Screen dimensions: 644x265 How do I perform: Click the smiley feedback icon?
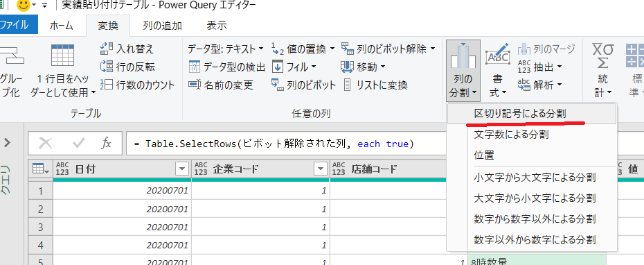point(23,6)
